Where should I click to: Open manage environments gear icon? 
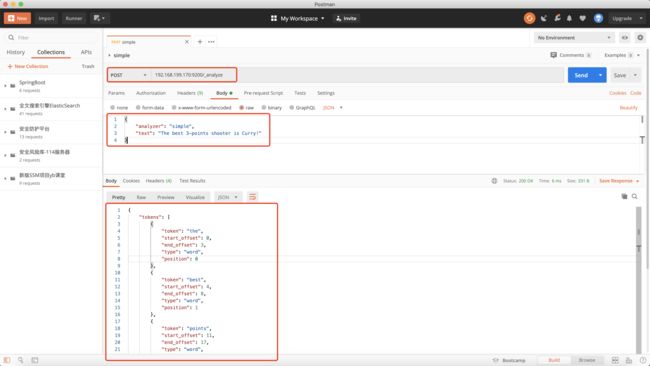640,38
